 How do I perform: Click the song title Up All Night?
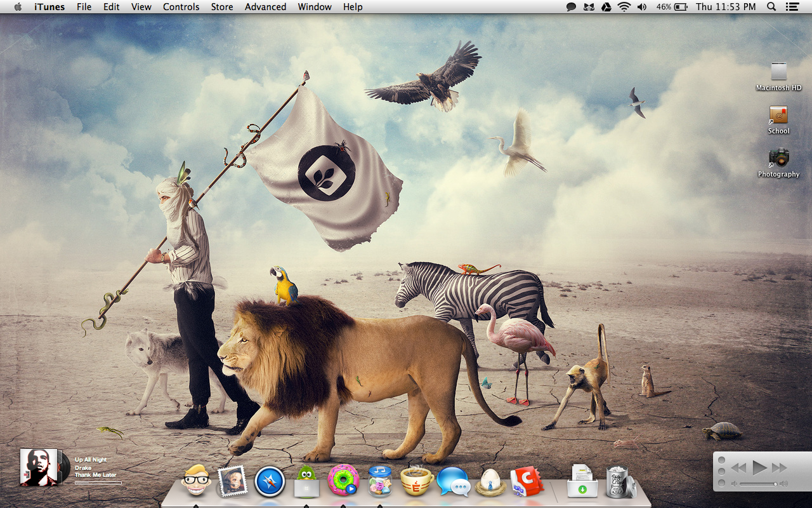[91, 460]
